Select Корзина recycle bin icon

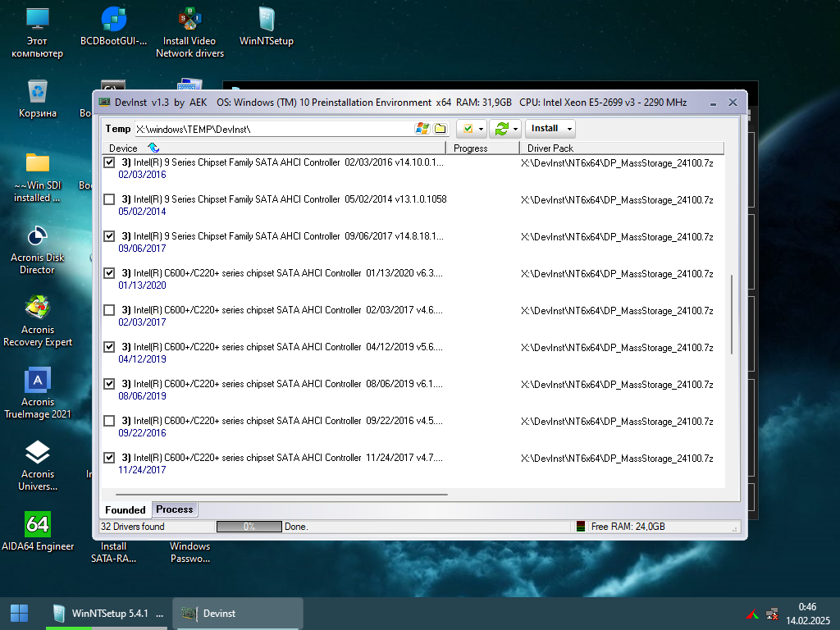(x=38, y=99)
